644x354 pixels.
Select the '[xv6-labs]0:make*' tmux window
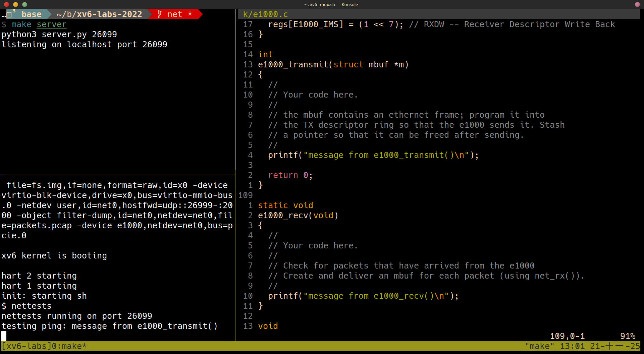[44, 346]
